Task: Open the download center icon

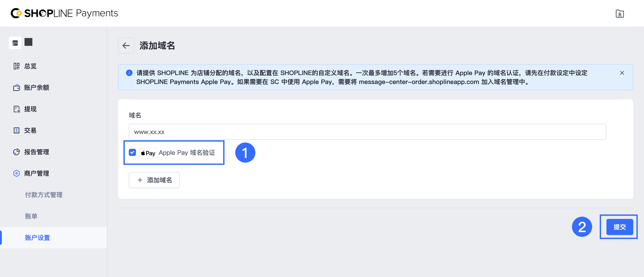Action: (x=619, y=13)
